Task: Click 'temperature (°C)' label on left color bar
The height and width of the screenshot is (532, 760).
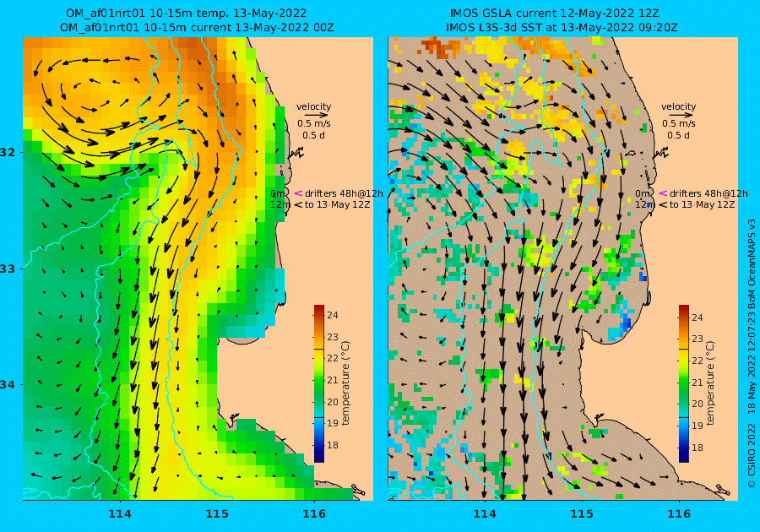Action: 345,383
